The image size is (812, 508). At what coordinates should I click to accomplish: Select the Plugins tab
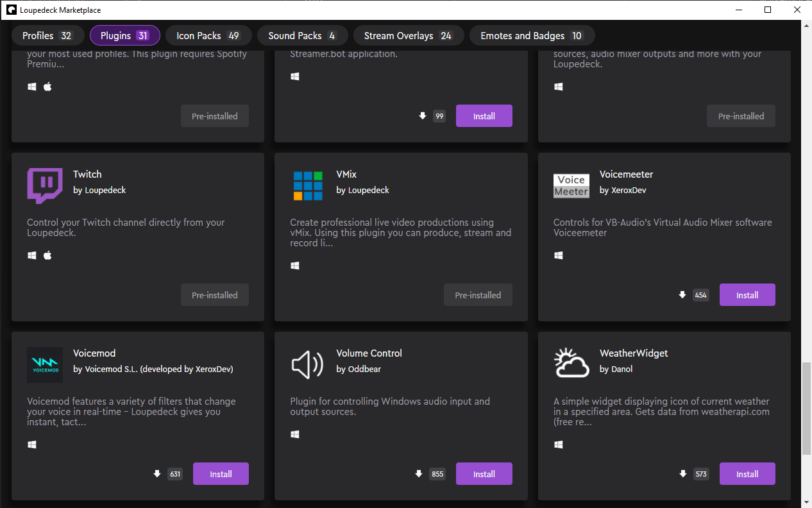point(125,36)
